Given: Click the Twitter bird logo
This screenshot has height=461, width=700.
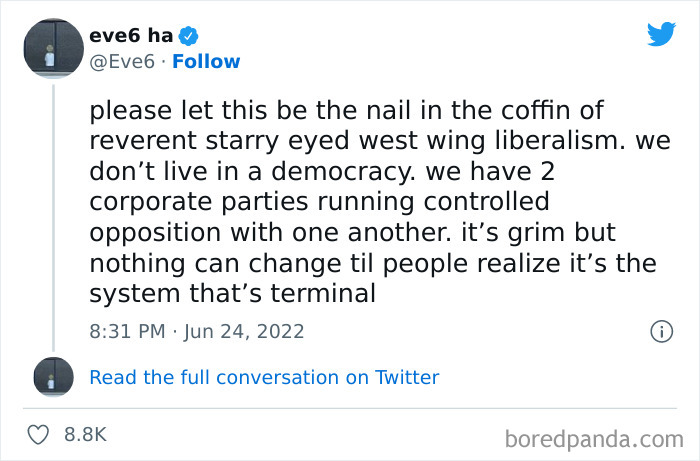Looking at the screenshot, I should tap(661, 33).
